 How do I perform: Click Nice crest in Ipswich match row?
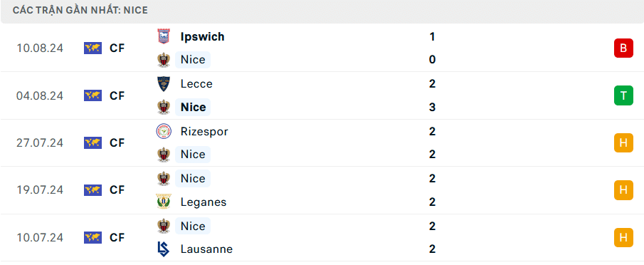[x=164, y=60]
